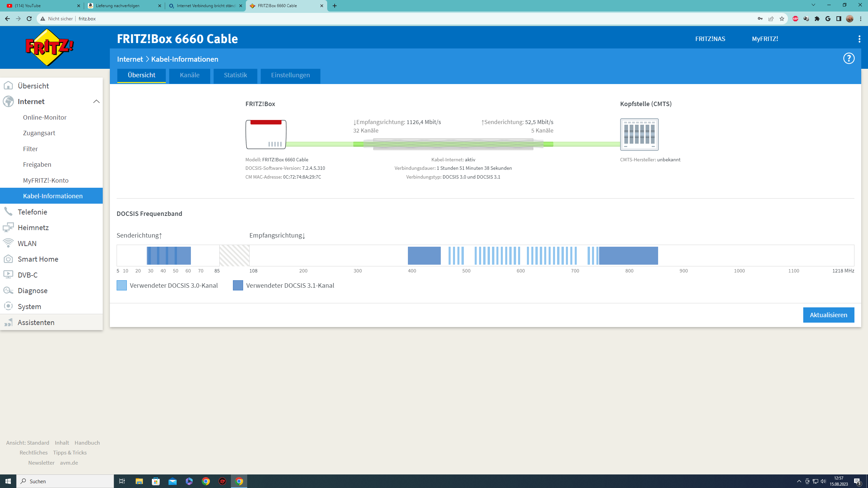Image resolution: width=868 pixels, height=488 pixels.
Task: Click the Telefonie phone icon
Action: [8, 212]
